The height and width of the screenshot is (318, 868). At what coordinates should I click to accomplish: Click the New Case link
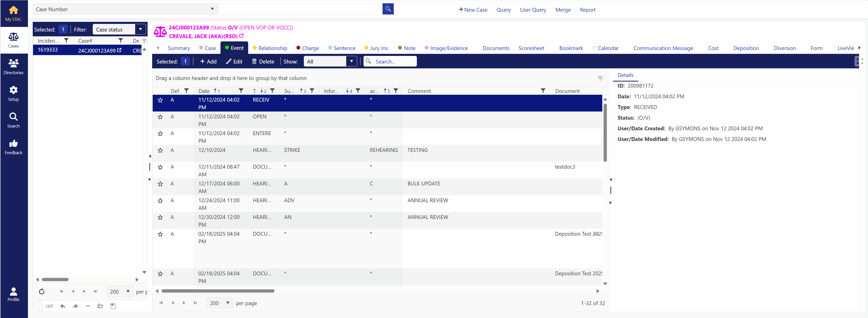[473, 10]
